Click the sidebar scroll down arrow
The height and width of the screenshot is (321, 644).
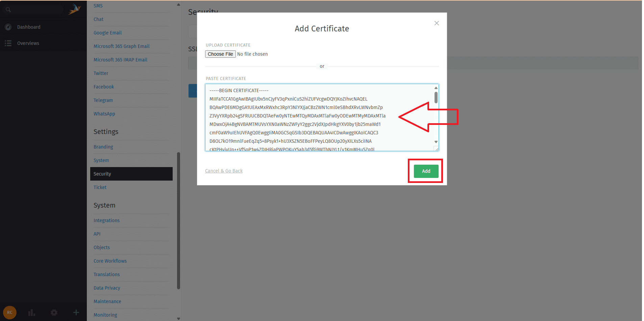click(178, 318)
